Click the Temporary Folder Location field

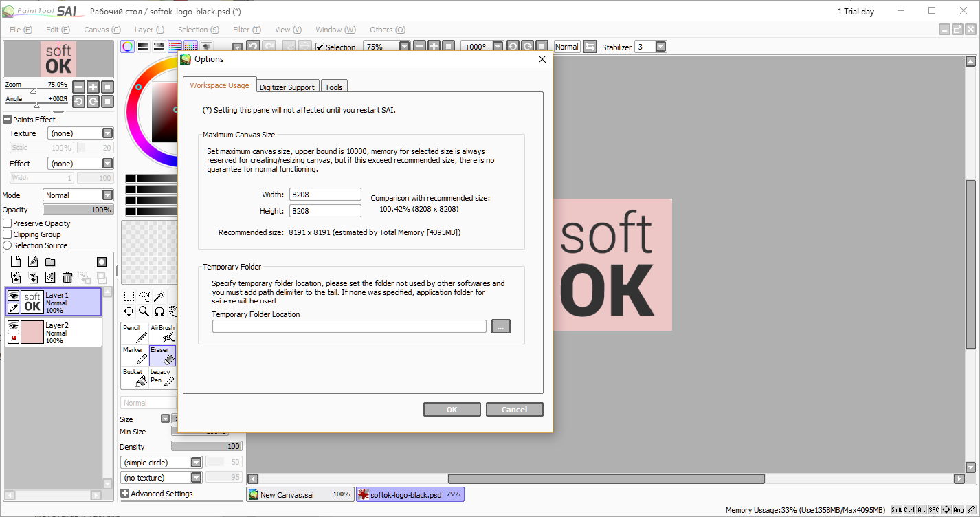coord(349,327)
